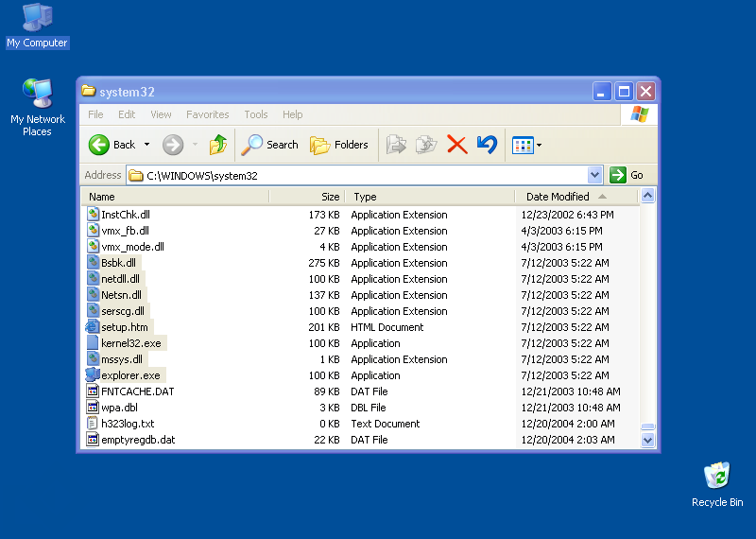Click the system32 folder icon in title bar

[x=88, y=91]
